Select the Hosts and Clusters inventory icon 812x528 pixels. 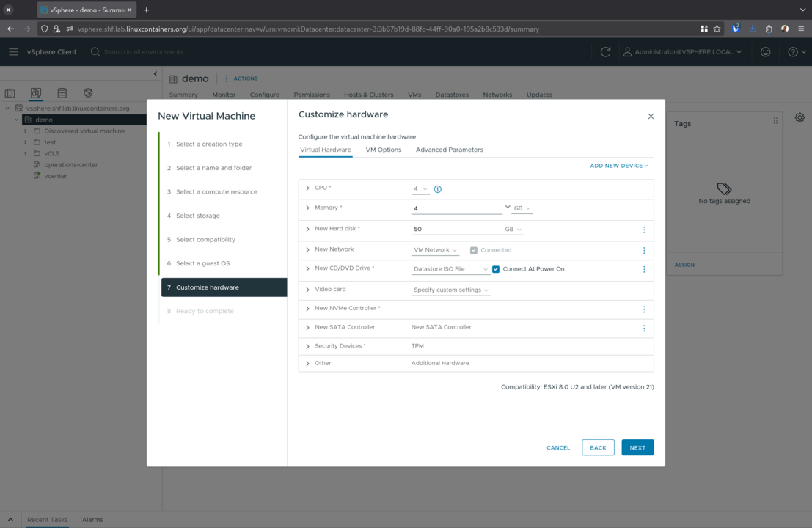9,92
